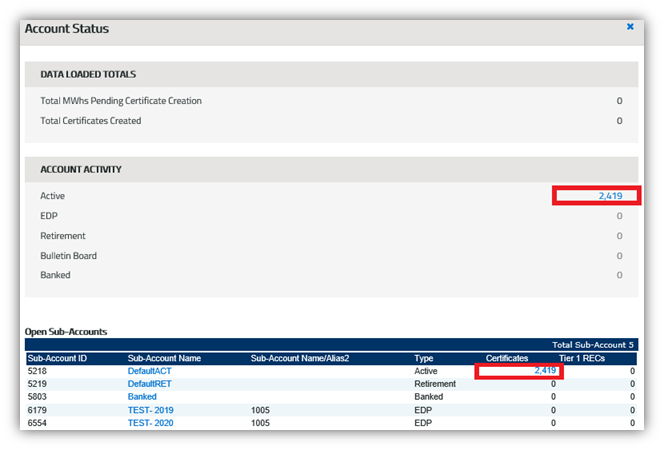The image size is (664, 450).
Task: Click the Total Certificates Created value
Action: [619, 121]
